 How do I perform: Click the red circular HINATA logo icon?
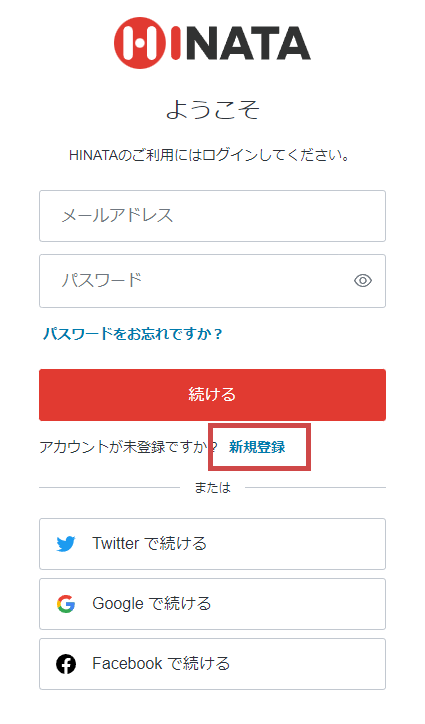(140, 43)
